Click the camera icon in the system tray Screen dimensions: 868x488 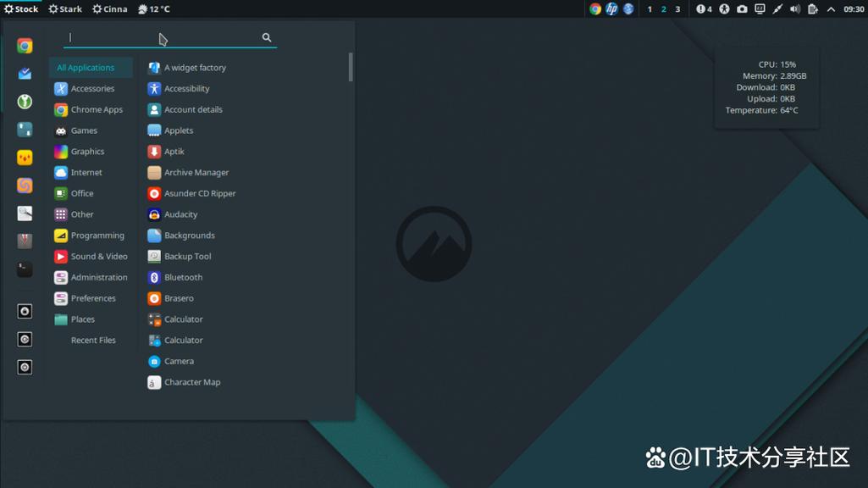click(x=742, y=9)
